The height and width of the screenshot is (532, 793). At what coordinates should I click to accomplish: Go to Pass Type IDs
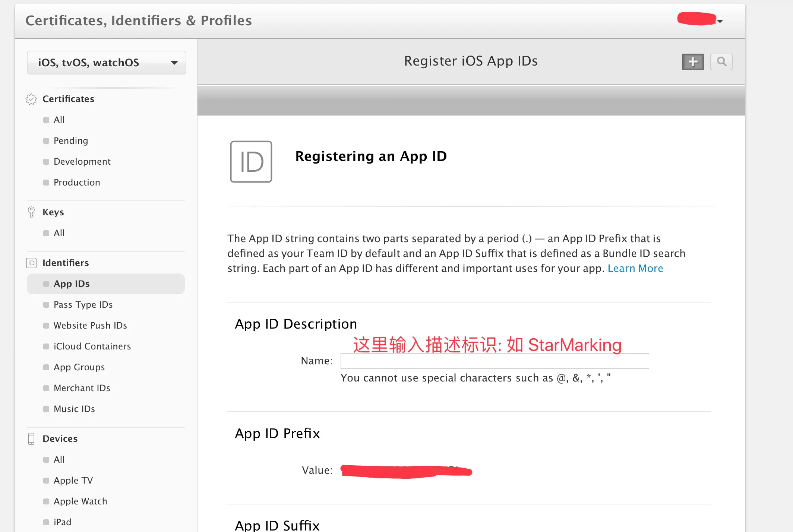pyautogui.click(x=83, y=305)
